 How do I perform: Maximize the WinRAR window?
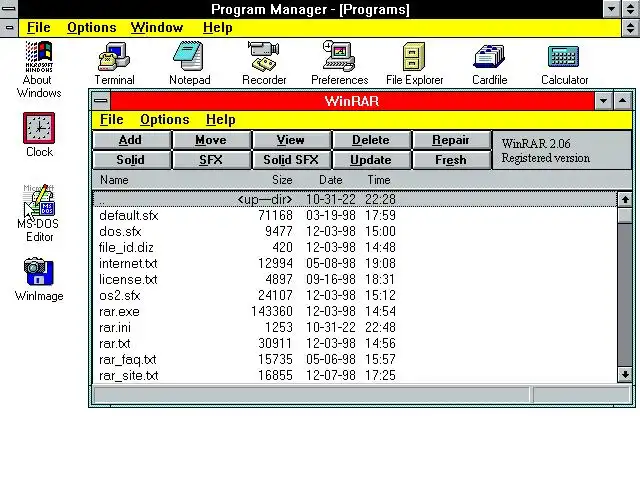tap(622, 101)
